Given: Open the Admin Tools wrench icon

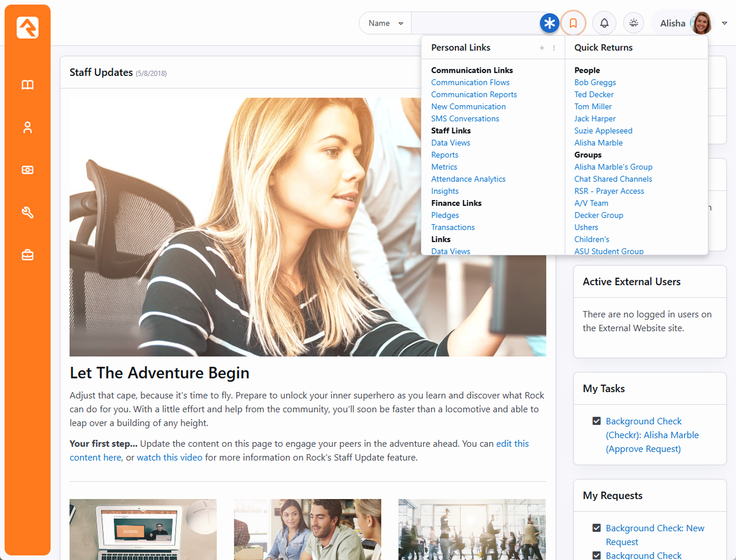Looking at the screenshot, I should (28, 213).
